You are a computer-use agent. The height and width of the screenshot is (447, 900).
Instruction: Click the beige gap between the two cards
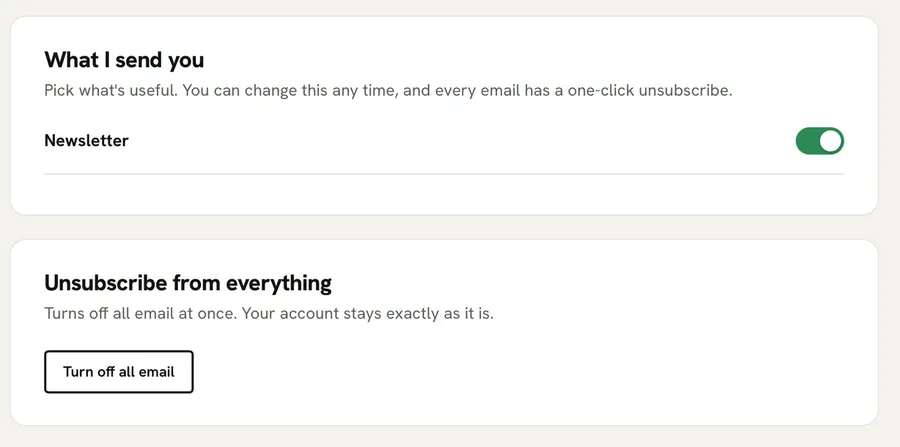pyautogui.click(x=444, y=227)
